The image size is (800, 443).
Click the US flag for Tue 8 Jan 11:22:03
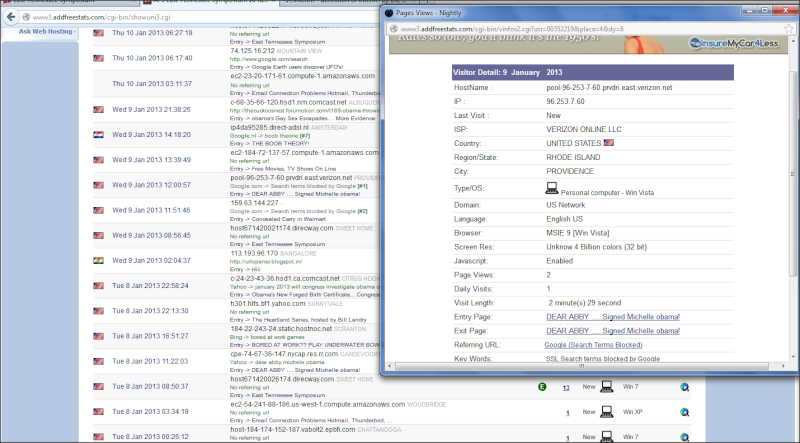click(98, 361)
